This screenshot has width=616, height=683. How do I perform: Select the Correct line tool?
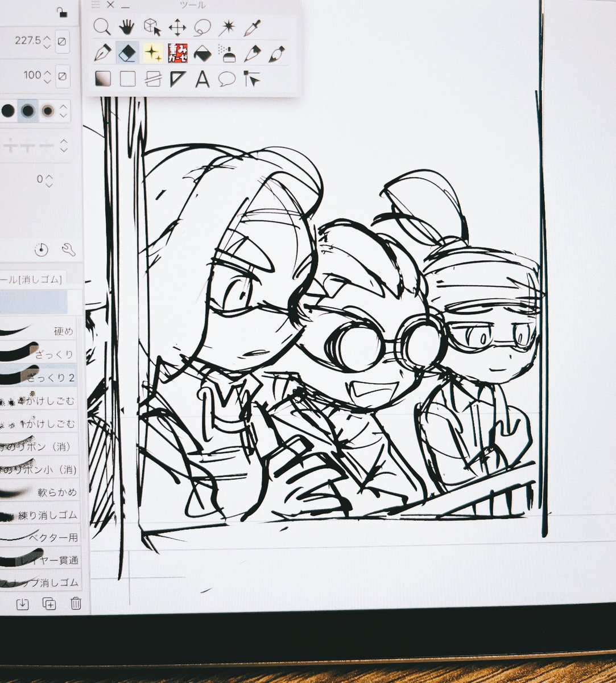(x=251, y=79)
